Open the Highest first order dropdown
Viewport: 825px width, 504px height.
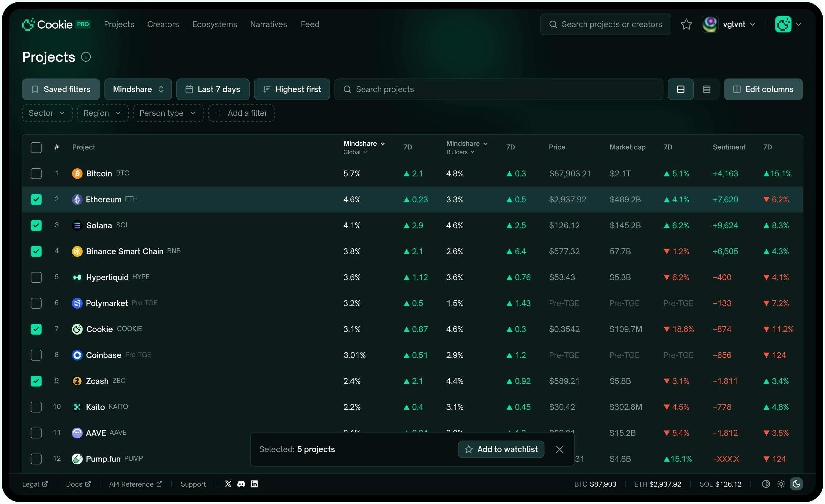(x=291, y=89)
